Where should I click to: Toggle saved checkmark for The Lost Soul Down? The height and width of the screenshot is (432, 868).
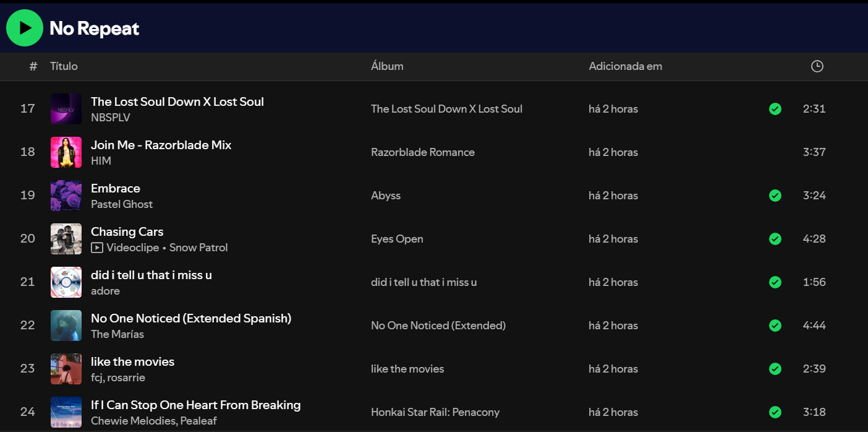(775, 109)
